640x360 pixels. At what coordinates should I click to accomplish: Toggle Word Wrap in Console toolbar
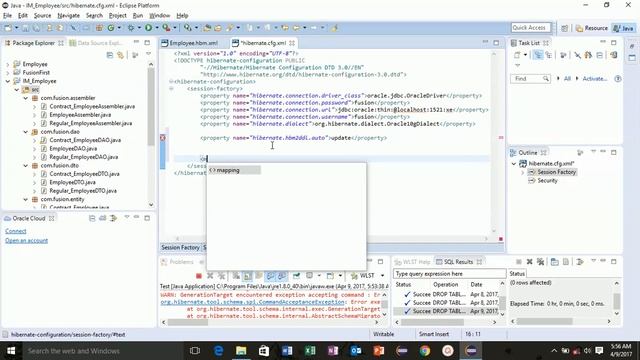coord(258,276)
